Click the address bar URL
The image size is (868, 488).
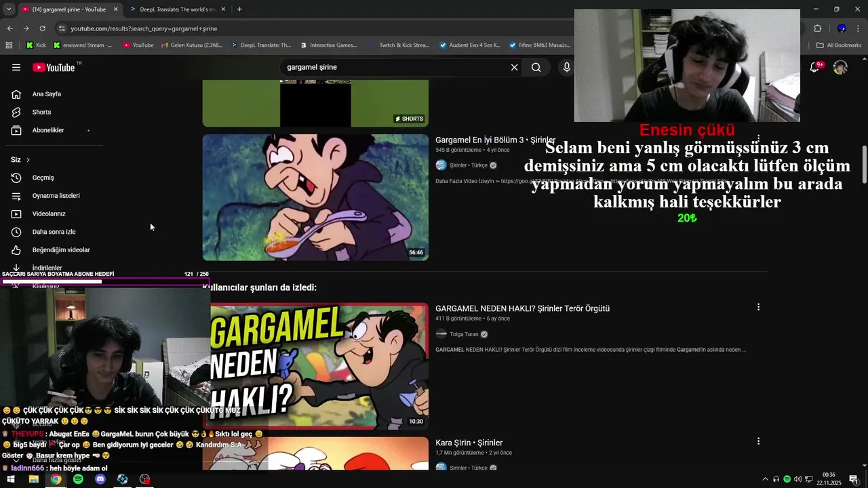coord(144,28)
